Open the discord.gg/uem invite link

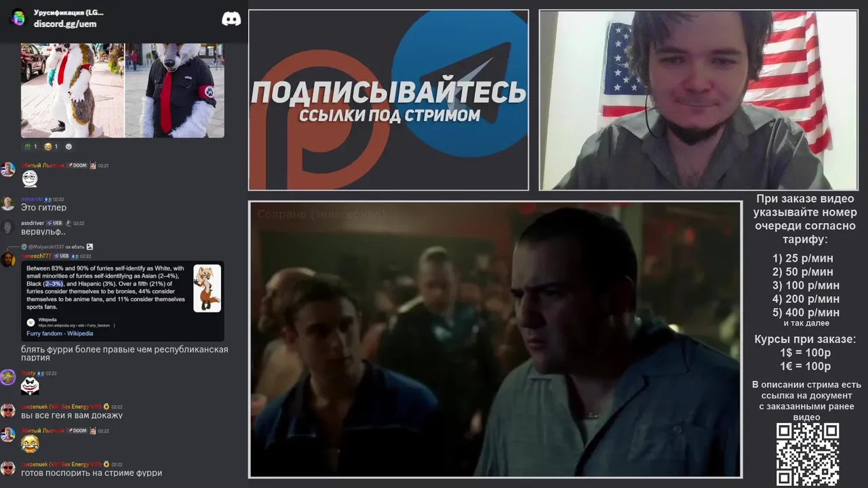tap(65, 24)
